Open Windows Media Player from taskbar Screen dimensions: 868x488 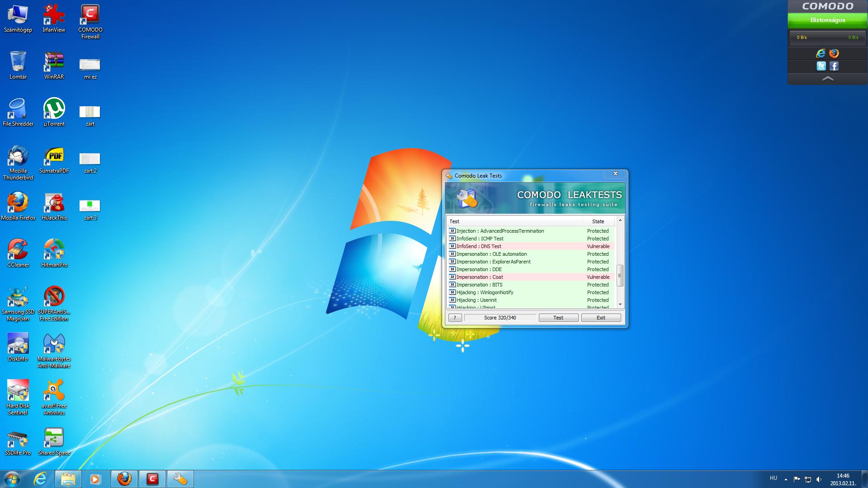coord(95,479)
